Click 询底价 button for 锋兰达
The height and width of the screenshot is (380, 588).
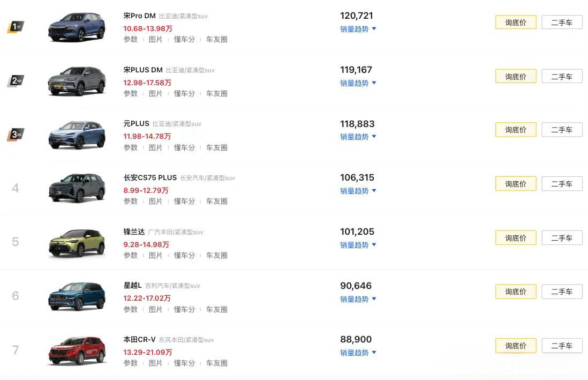[516, 237]
